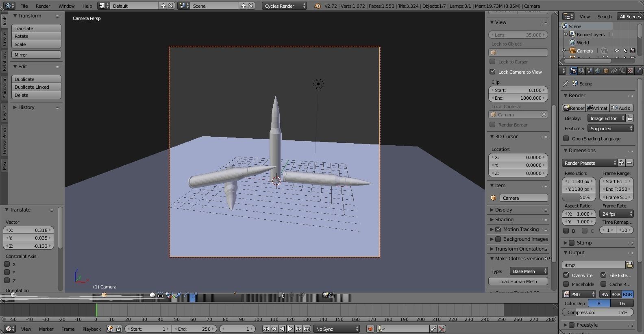Expand RenderLayers tree node in Outliner

(566, 34)
